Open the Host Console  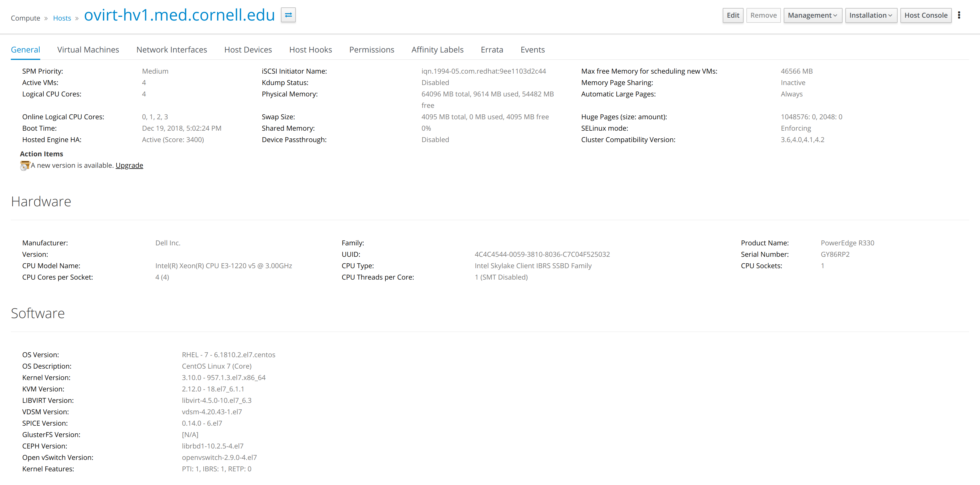(x=926, y=15)
